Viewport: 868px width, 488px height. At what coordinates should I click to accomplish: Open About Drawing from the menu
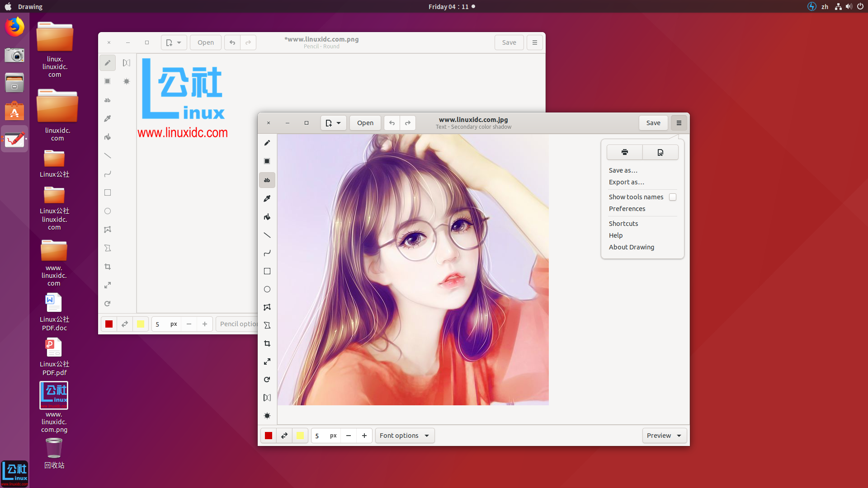(632, 247)
